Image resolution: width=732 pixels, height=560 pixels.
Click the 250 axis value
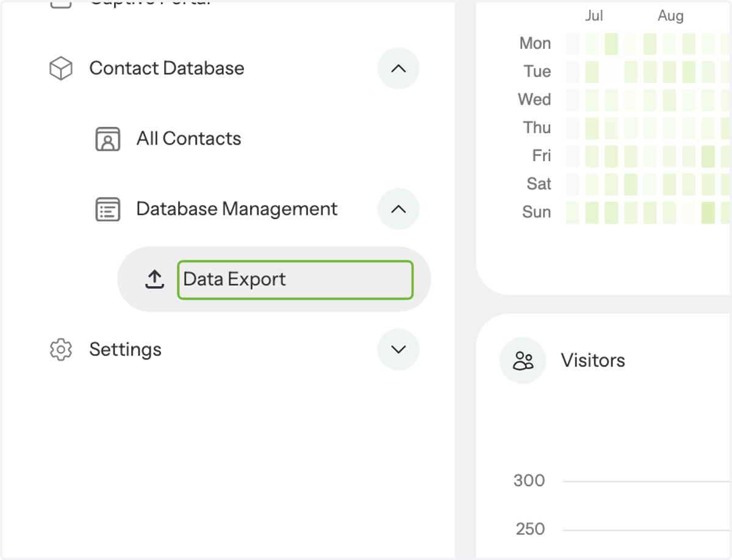pos(530,529)
